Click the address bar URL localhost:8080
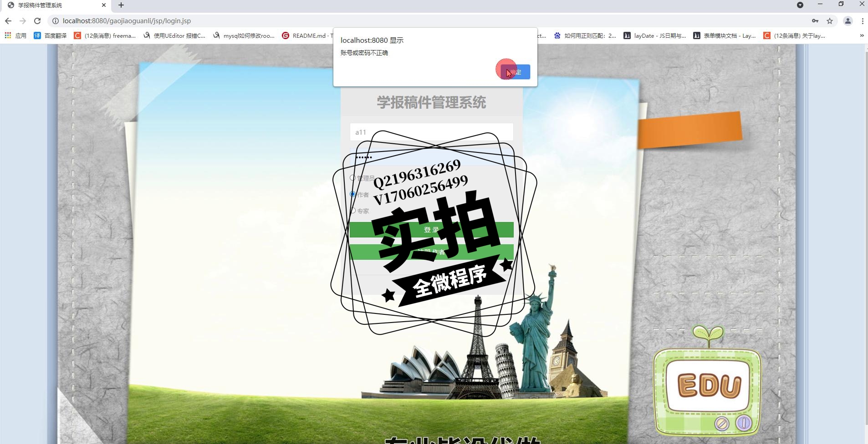The height and width of the screenshot is (444, 868). (127, 21)
